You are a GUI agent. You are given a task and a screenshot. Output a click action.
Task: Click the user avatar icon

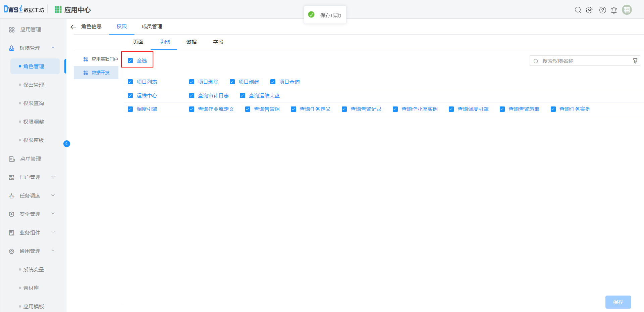click(627, 10)
